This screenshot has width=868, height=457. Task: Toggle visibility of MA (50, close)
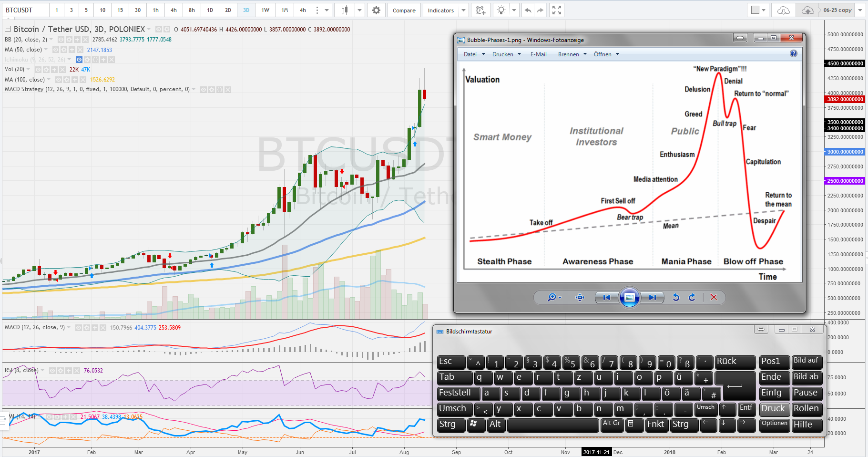tap(56, 50)
